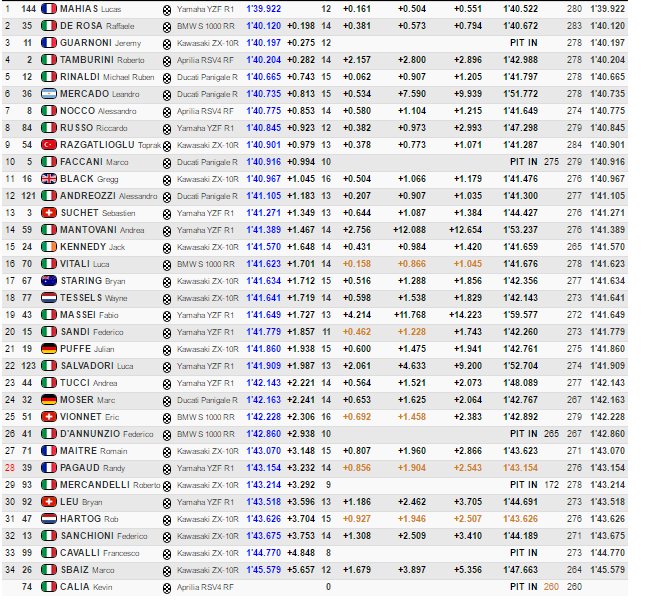Click blue lap time 1'45.579

[x=264, y=570]
